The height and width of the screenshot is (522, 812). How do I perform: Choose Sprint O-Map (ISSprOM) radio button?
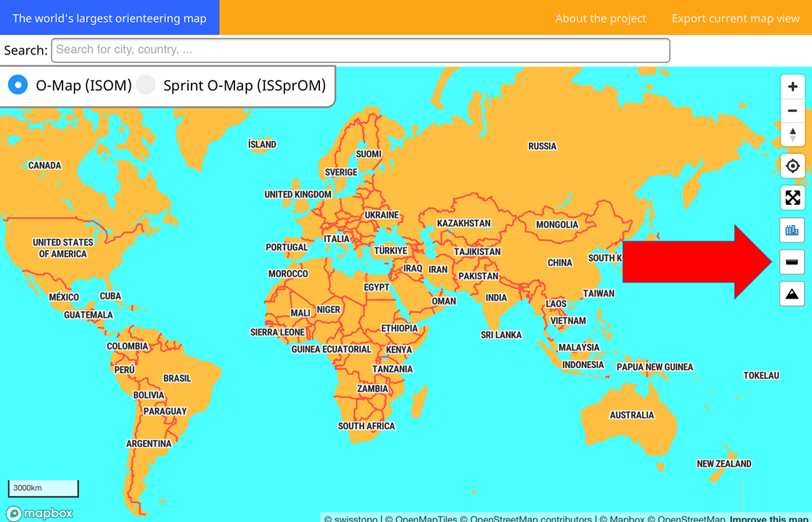point(147,85)
